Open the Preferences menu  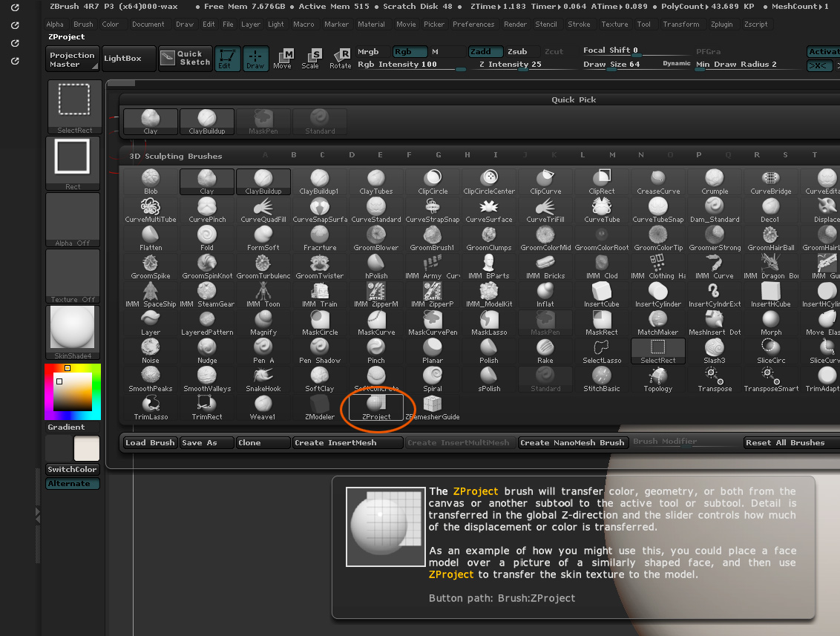pyautogui.click(x=473, y=24)
